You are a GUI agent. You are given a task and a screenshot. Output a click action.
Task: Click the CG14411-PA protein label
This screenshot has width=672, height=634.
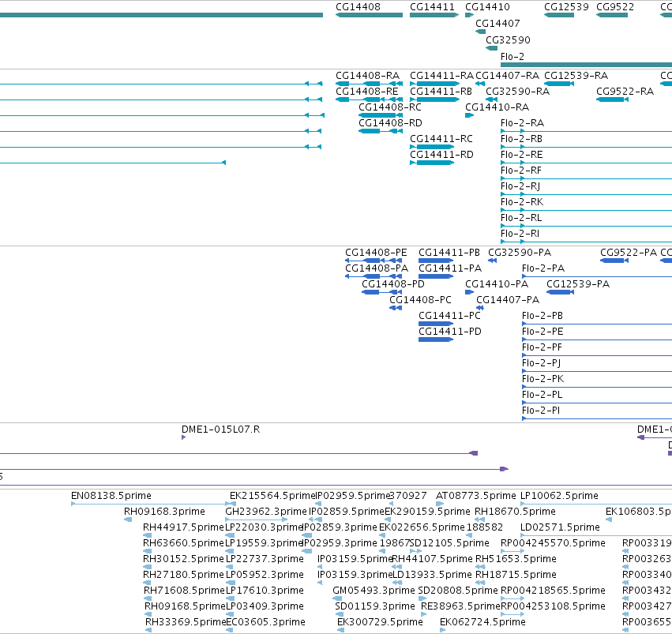[450, 268]
